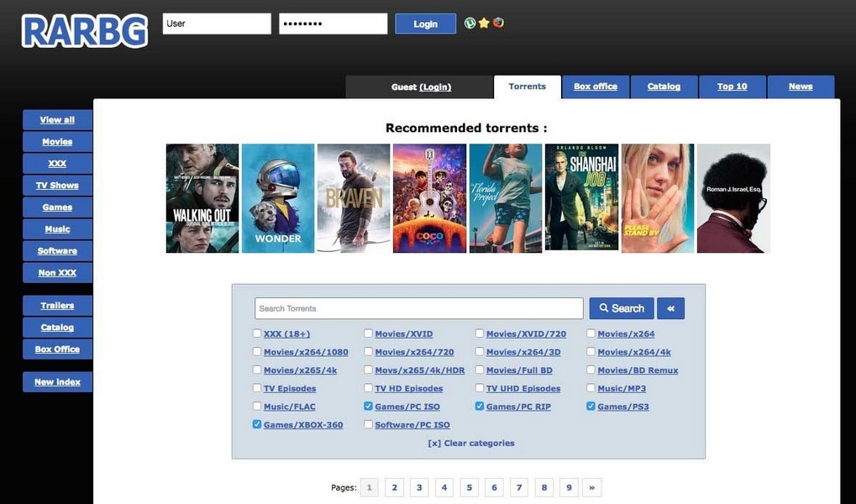Open the Movies/BD Remux category link
This screenshot has height=504, width=856.
click(638, 370)
